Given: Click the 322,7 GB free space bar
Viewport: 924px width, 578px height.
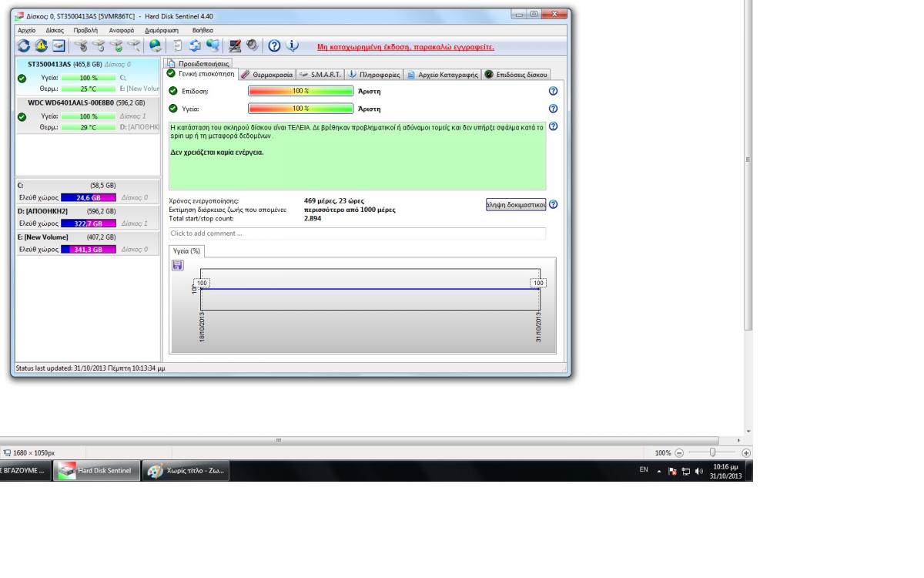Looking at the screenshot, I should click(88, 223).
